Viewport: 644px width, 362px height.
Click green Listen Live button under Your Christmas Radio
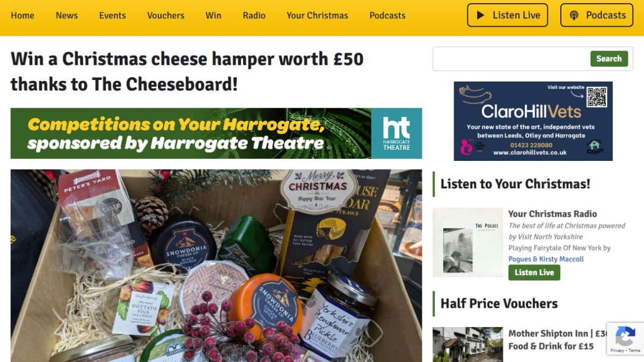534,272
